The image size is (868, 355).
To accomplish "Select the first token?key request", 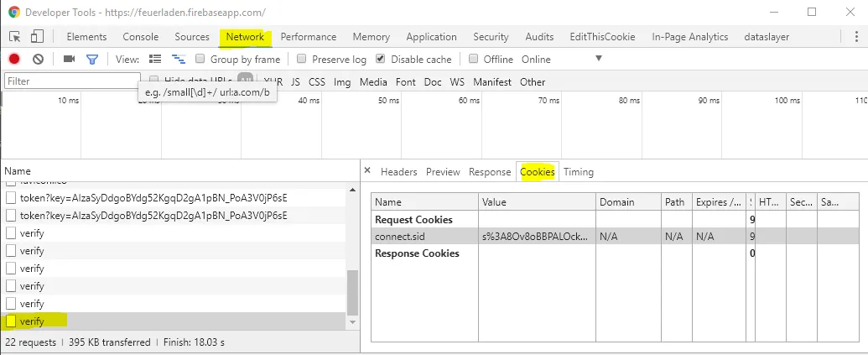I will [x=153, y=198].
